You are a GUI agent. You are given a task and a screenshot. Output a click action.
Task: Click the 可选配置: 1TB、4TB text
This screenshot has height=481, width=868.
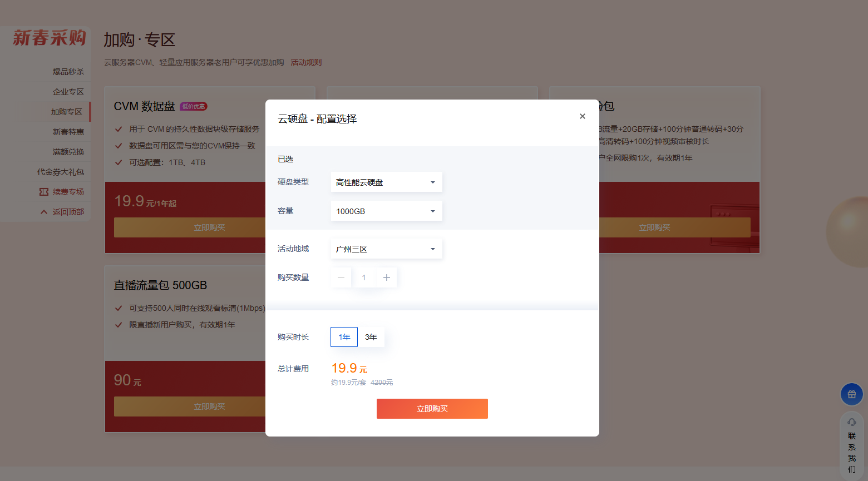click(167, 162)
